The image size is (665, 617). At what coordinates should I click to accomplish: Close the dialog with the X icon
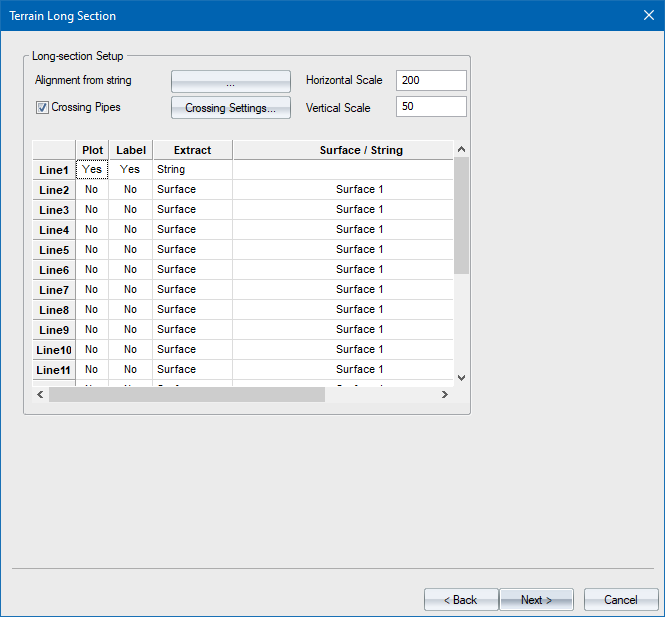click(647, 15)
